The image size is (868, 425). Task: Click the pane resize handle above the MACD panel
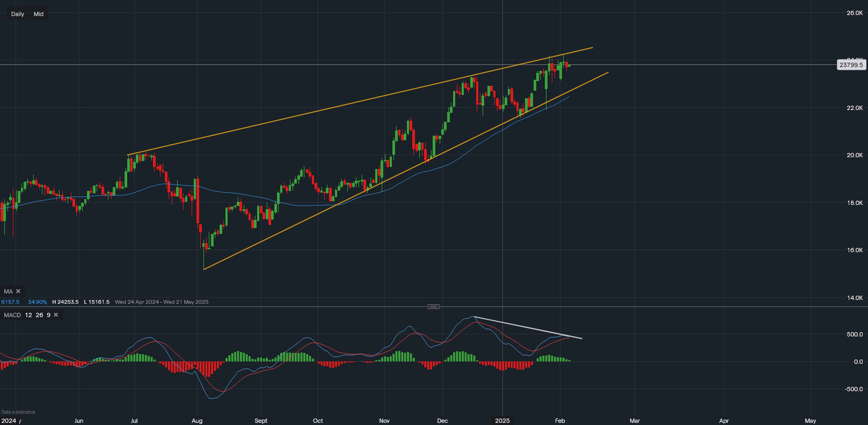[433, 306]
